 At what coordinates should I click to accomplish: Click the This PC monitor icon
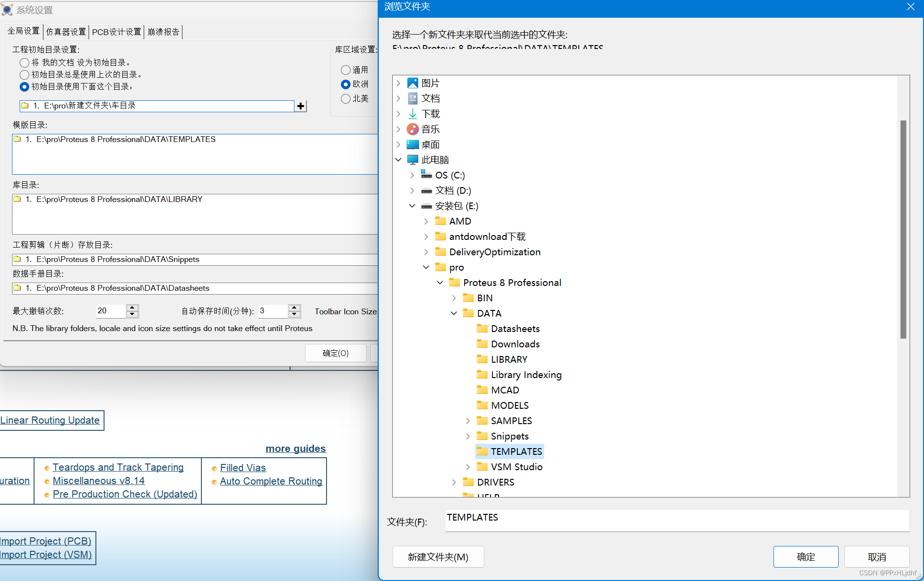pyautogui.click(x=412, y=159)
